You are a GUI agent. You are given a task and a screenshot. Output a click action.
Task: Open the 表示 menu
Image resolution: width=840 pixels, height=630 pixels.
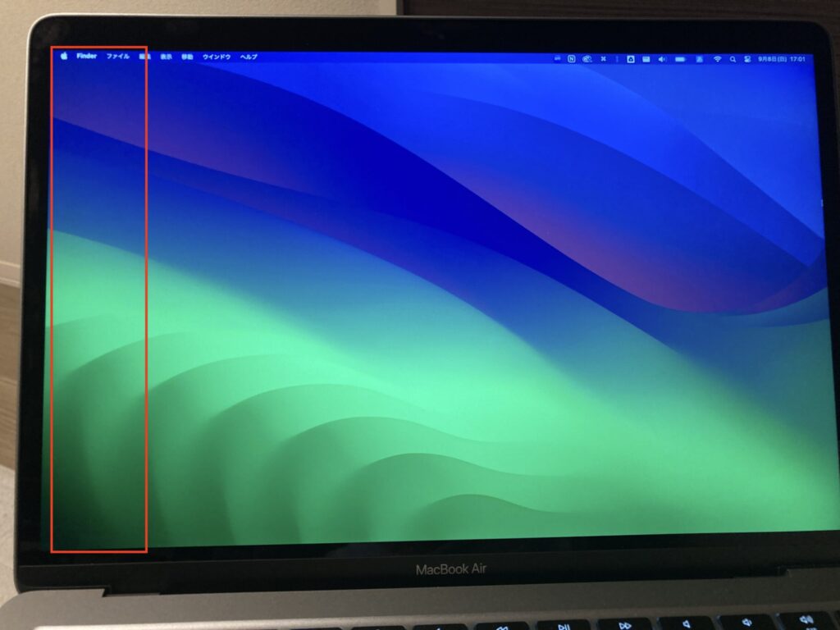166,57
